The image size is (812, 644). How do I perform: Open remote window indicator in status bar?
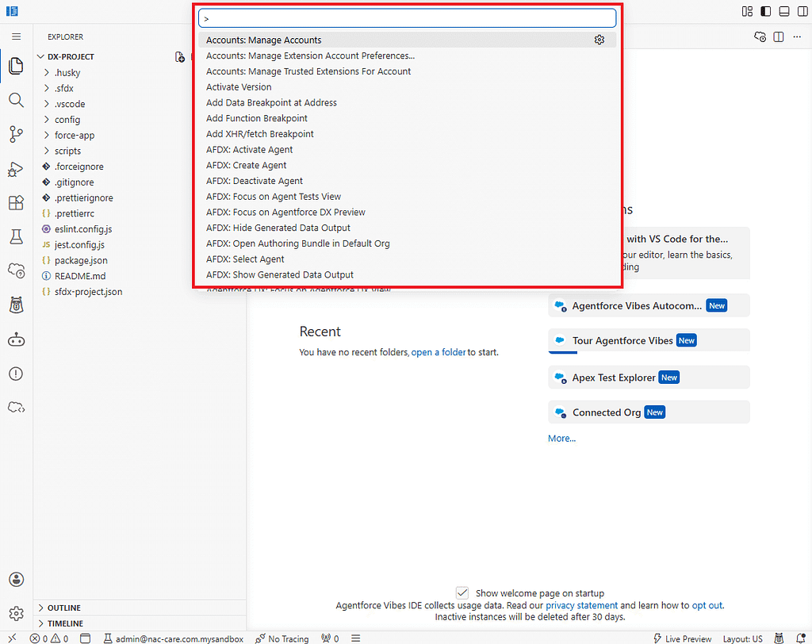point(12,638)
